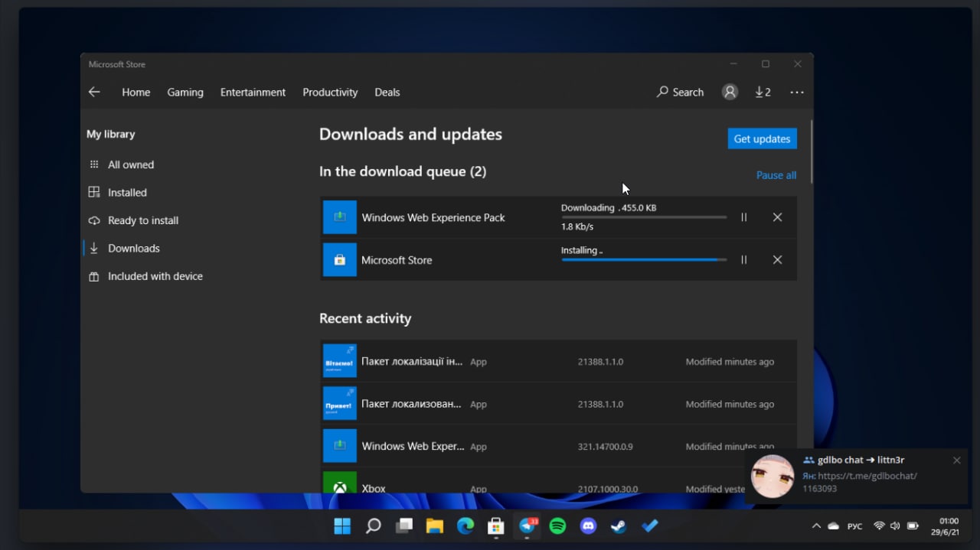This screenshot has width=980, height=550.
Task: Launch File Explorer from the taskbar
Action: pos(434,526)
